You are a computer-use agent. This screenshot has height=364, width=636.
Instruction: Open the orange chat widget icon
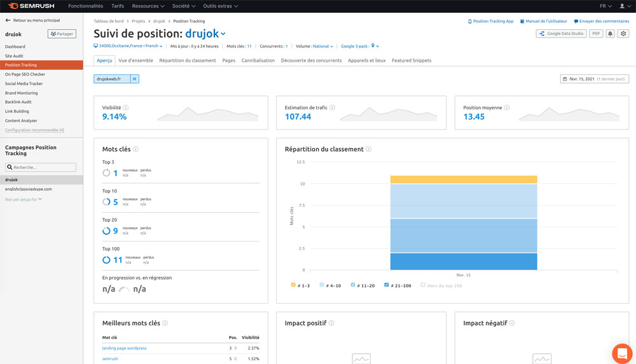coord(622,353)
